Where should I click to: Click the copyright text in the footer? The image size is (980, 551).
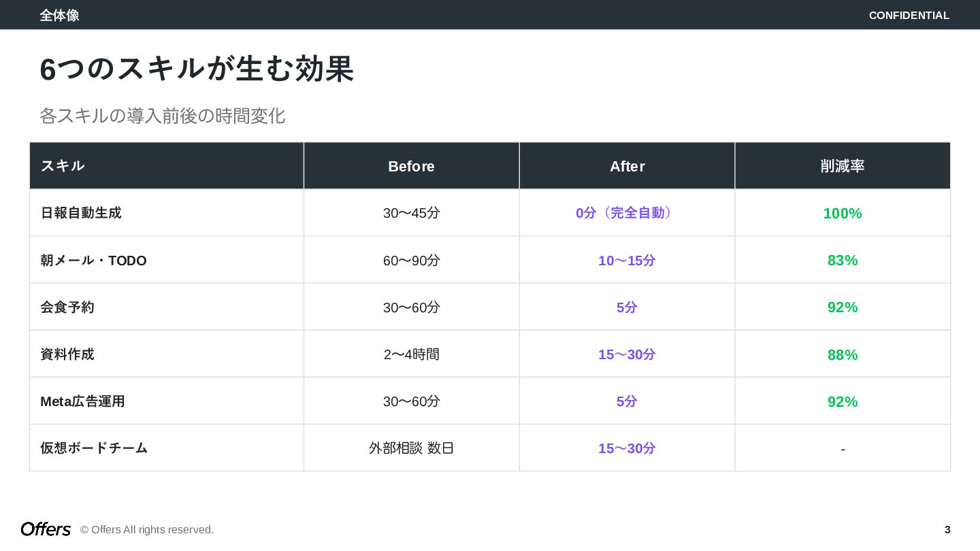coord(147,530)
